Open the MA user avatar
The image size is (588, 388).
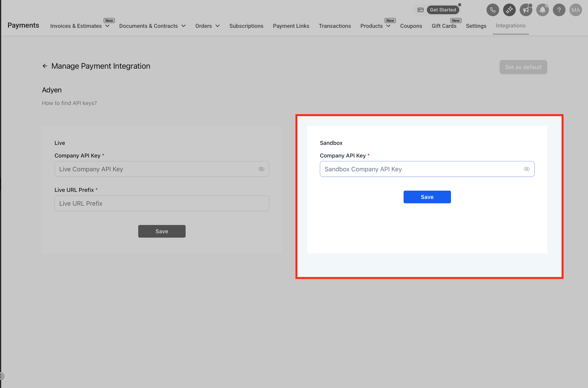[x=576, y=10]
